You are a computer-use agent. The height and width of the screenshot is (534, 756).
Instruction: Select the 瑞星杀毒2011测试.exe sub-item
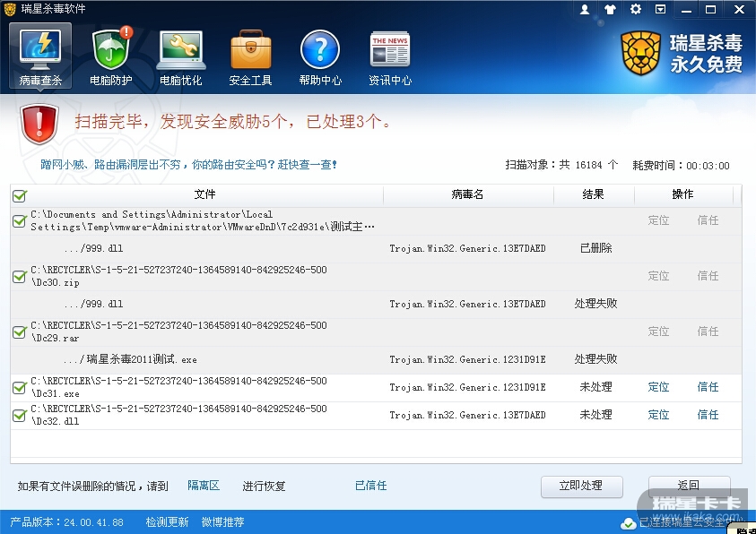point(130,359)
